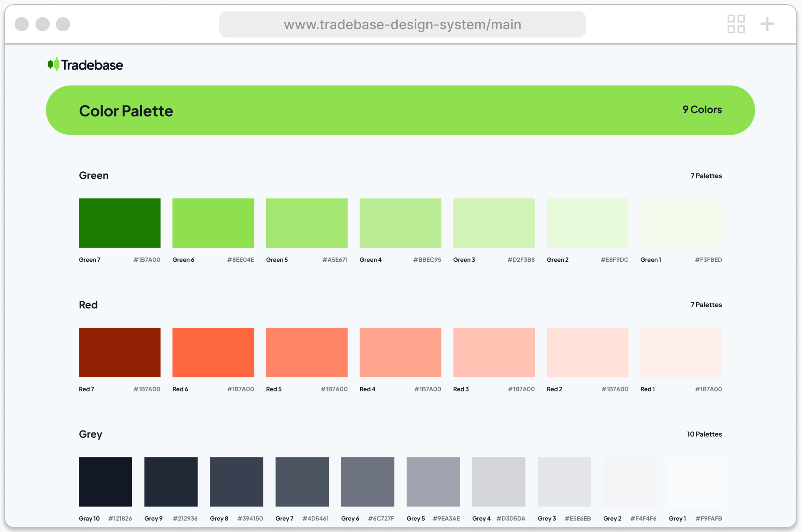Select the Grey 9 swatch

coord(171,482)
